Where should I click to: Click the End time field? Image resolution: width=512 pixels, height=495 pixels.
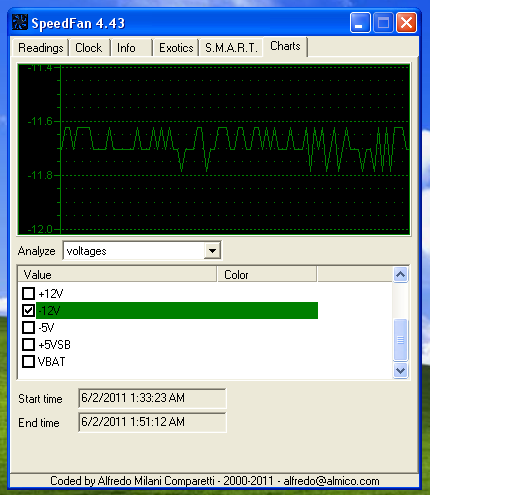(152, 422)
